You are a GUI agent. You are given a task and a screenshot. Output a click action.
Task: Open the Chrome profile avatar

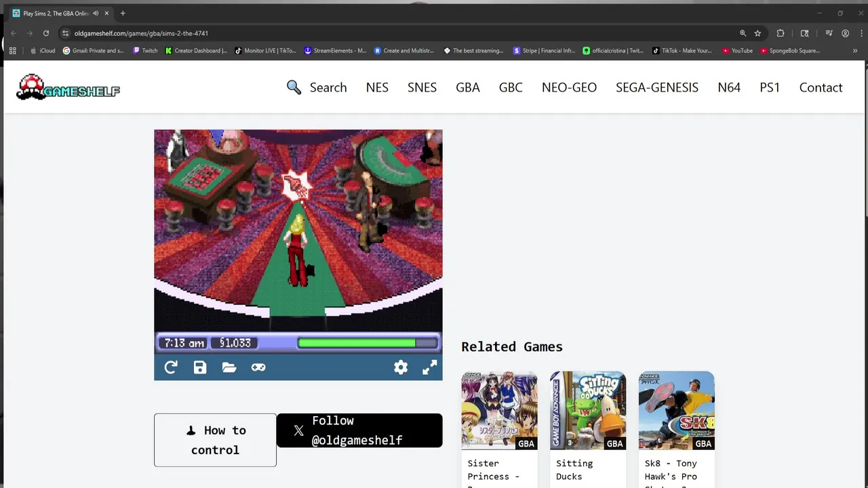(845, 33)
